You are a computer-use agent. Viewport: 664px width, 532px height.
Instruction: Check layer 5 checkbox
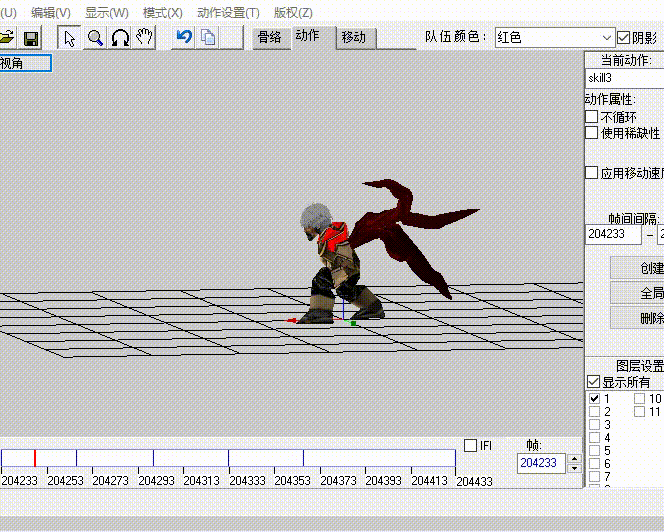(595, 450)
